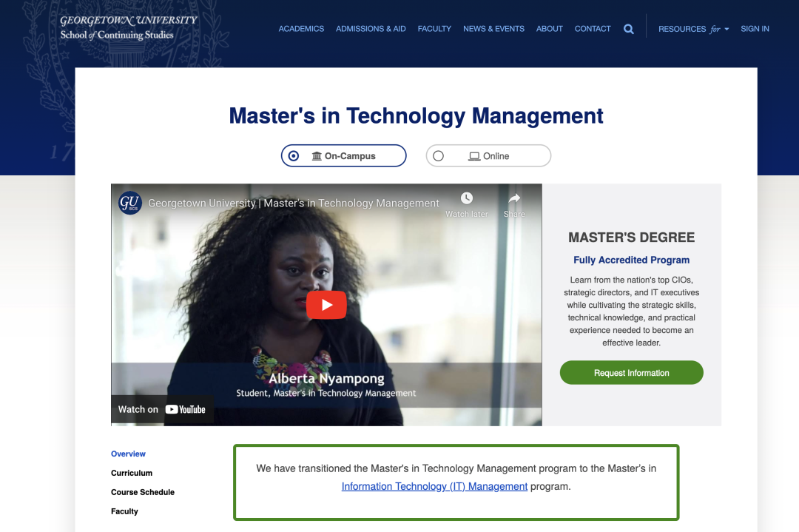This screenshot has height=532, width=799.
Task: Click the Master's in Technology Management page heading
Action: tap(416, 115)
